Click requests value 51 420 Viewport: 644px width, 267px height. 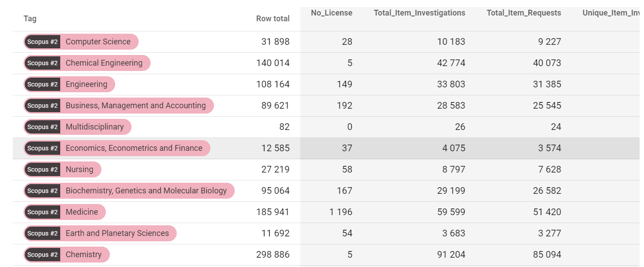[547, 212]
